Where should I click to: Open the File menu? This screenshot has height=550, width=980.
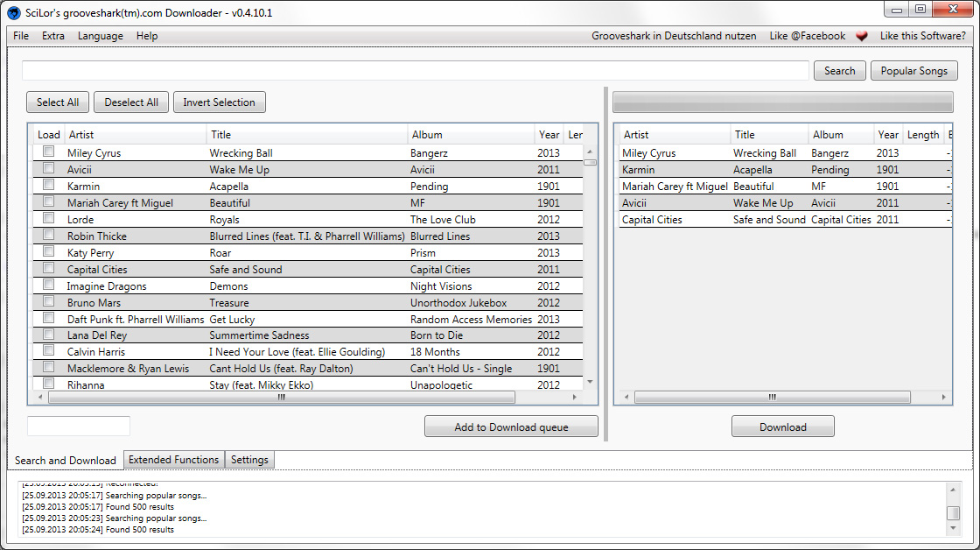pos(21,36)
